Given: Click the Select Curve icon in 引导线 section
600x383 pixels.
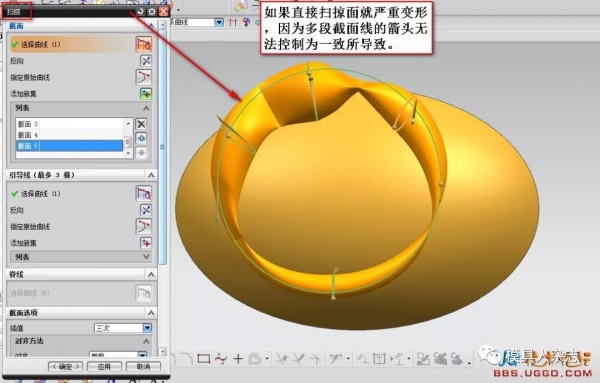Looking at the screenshot, I should click(144, 194).
